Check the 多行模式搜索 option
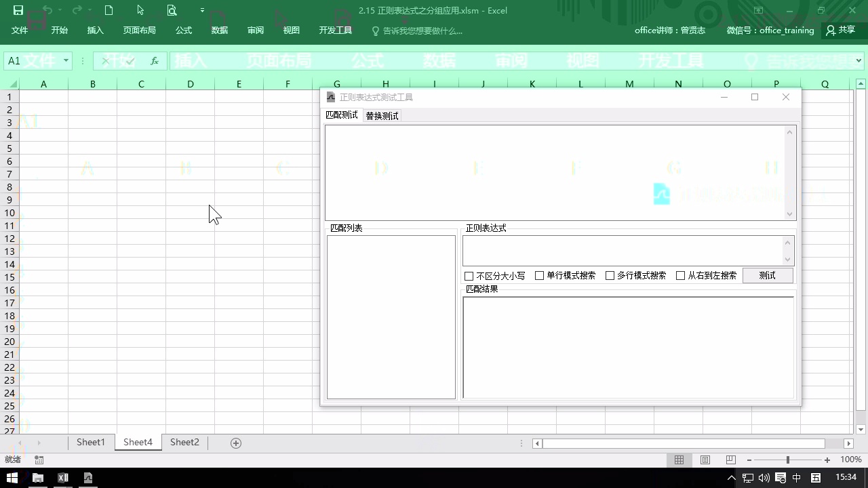Viewport: 868px width, 488px height. tap(610, 275)
